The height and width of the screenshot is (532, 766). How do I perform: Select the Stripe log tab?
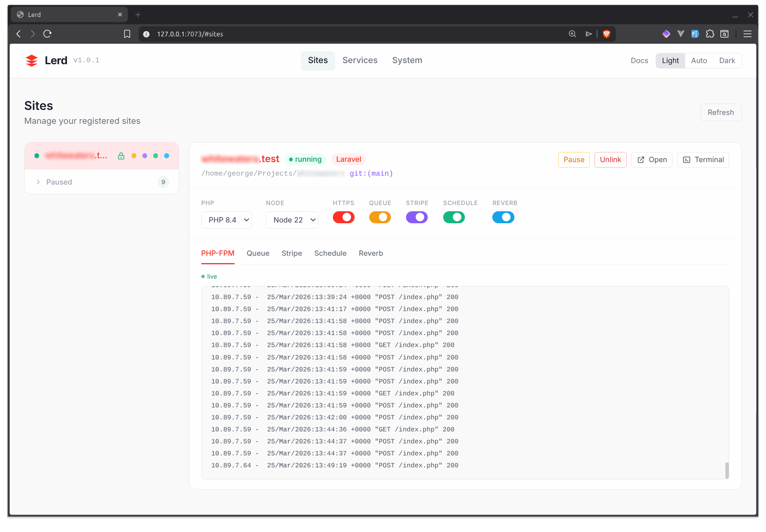(291, 253)
